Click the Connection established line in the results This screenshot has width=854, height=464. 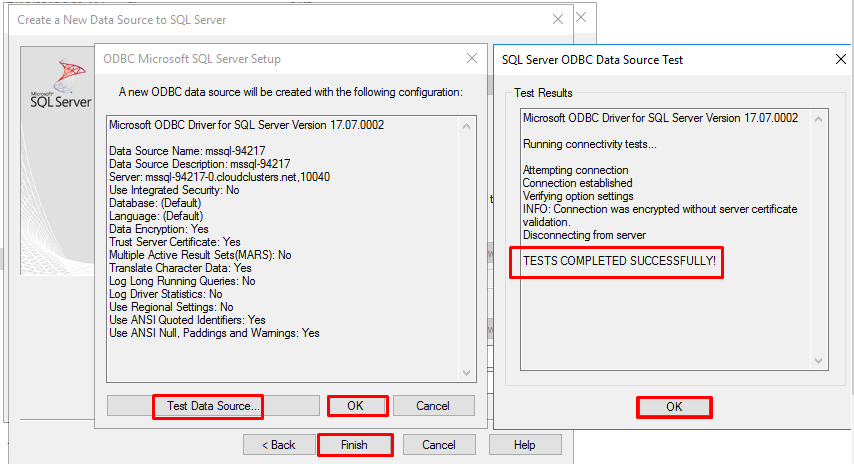click(x=577, y=183)
